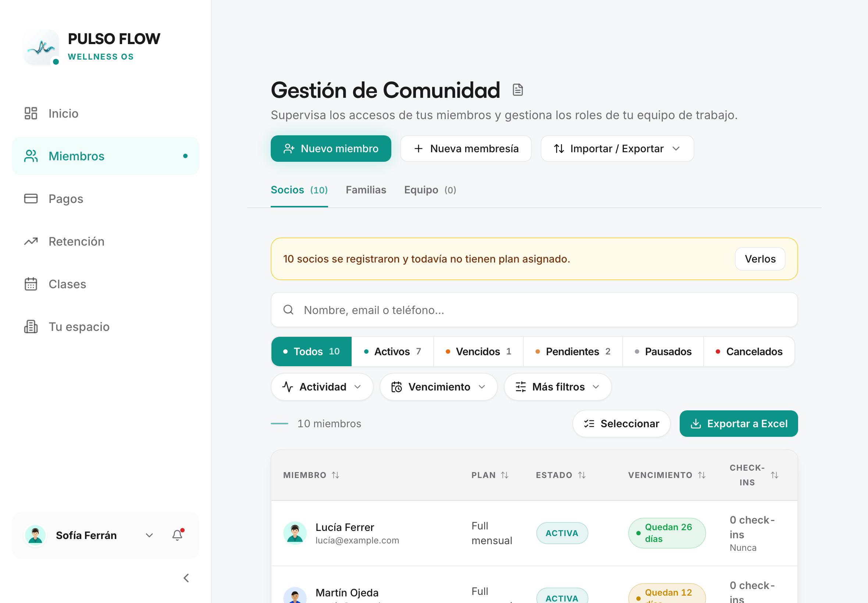Click Exportar a Excel

point(739,424)
